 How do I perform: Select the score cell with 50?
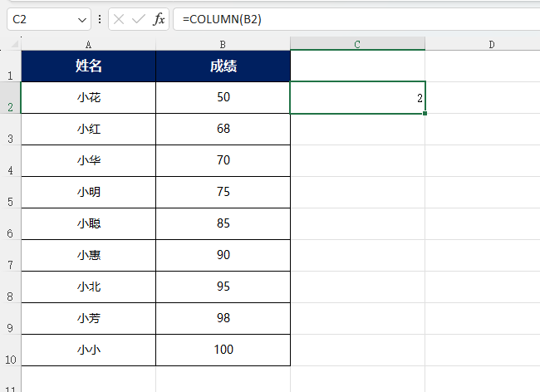(223, 98)
